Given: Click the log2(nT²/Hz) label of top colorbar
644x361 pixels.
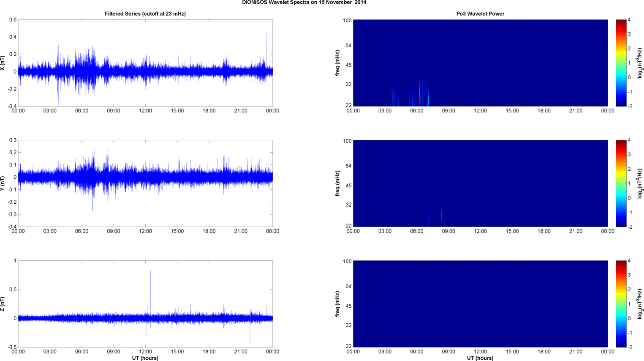Looking at the screenshot, I should (x=640, y=63).
